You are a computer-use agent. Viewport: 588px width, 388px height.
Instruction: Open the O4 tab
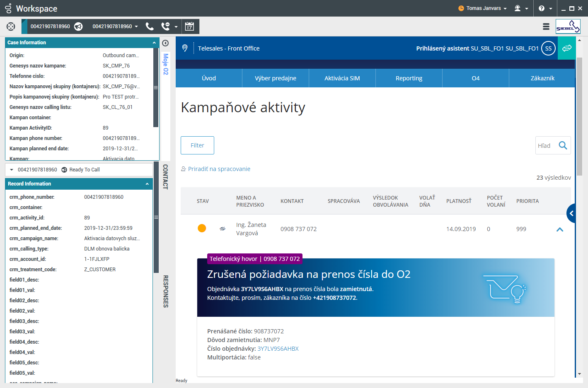(x=476, y=78)
